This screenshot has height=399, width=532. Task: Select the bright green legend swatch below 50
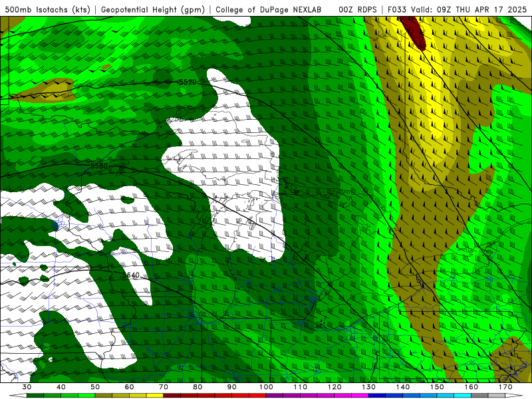(x=86, y=396)
